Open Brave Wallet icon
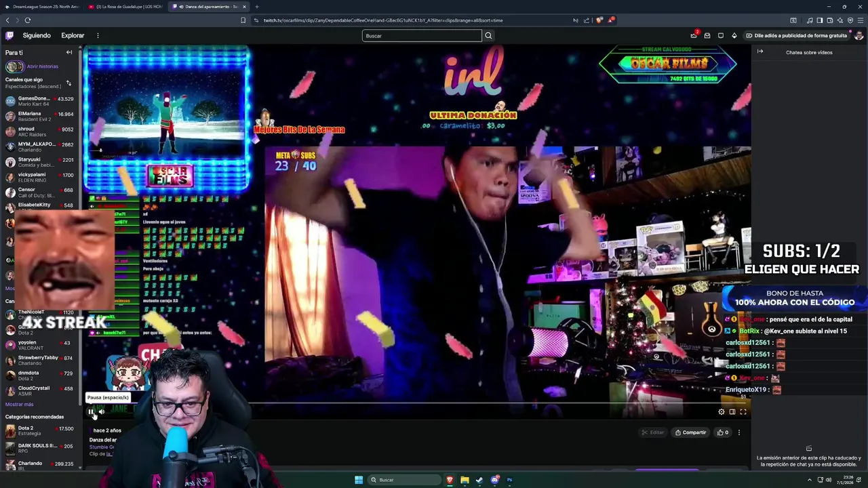Image resolution: width=868 pixels, height=488 pixels. 829,20
